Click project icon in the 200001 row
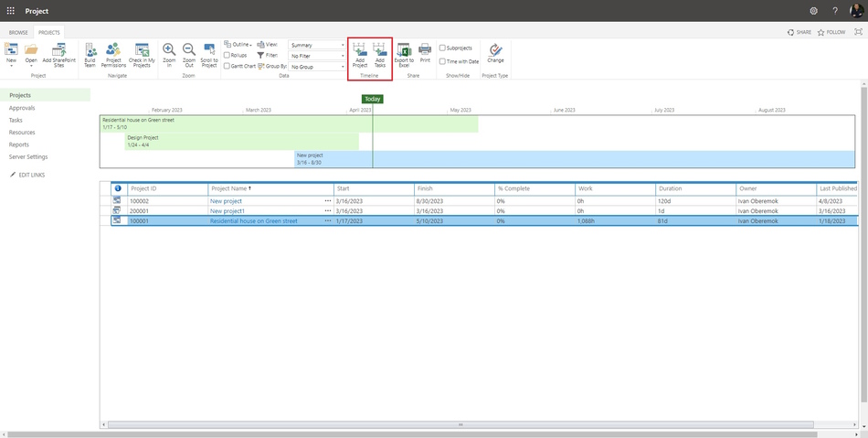This screenshot has width=868, height=438. pos(117,211)
